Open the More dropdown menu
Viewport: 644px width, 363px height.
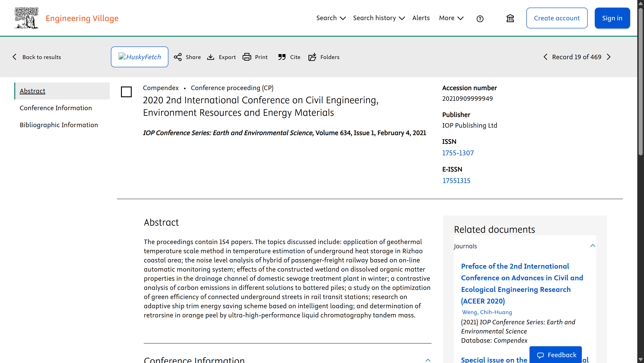click(451, 18)
